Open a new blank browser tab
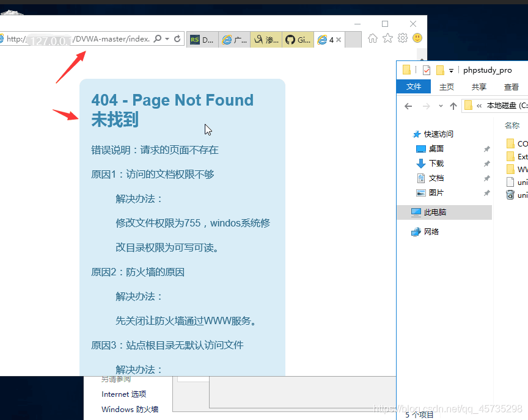This screenshot has width=528, height=420. point(353,40)
